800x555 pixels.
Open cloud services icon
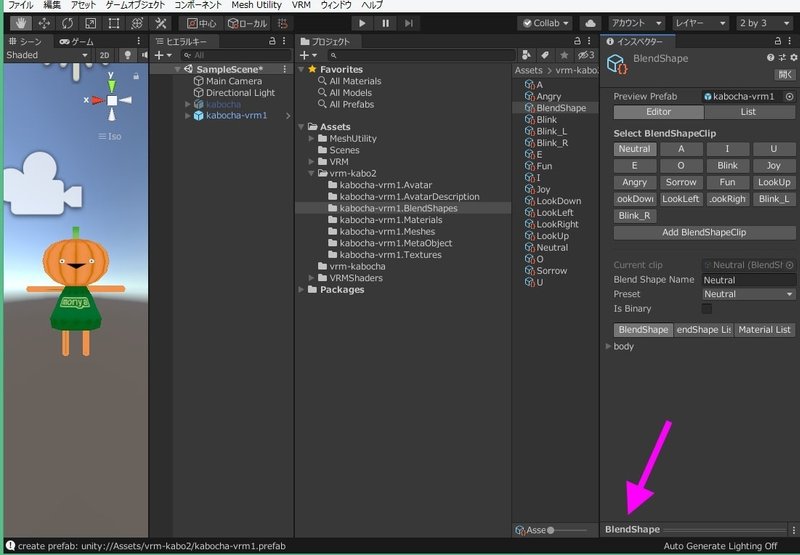click(x=590, y=23)
